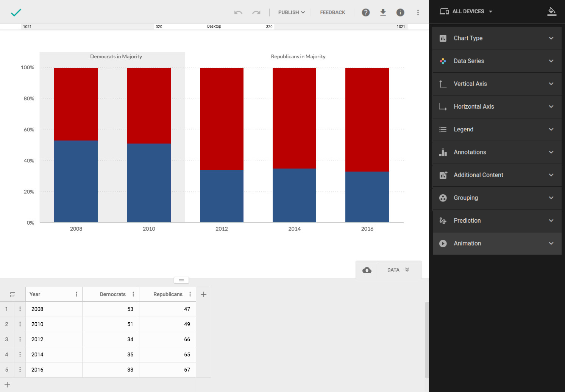
Task: Open the Democrats column options menu
Action: pos(133,294)
